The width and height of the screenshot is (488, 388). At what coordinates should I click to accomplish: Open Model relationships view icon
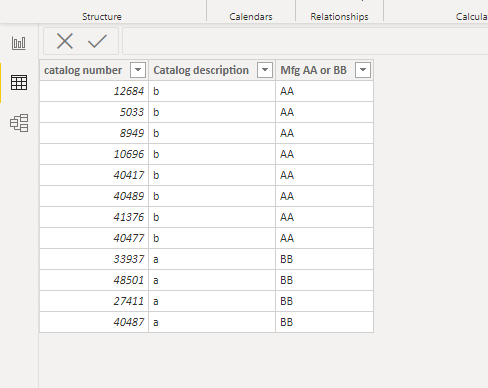(19, 123)
